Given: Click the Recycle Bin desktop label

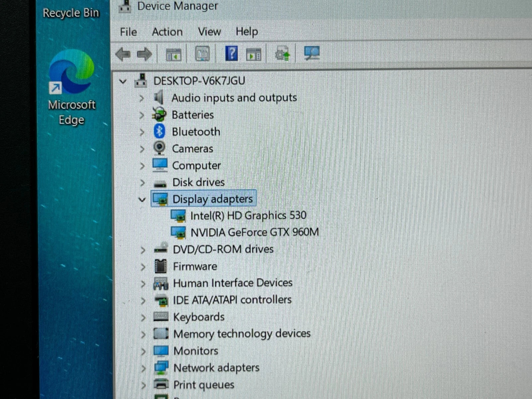Looking at the screenshot, I should (71, 13).
